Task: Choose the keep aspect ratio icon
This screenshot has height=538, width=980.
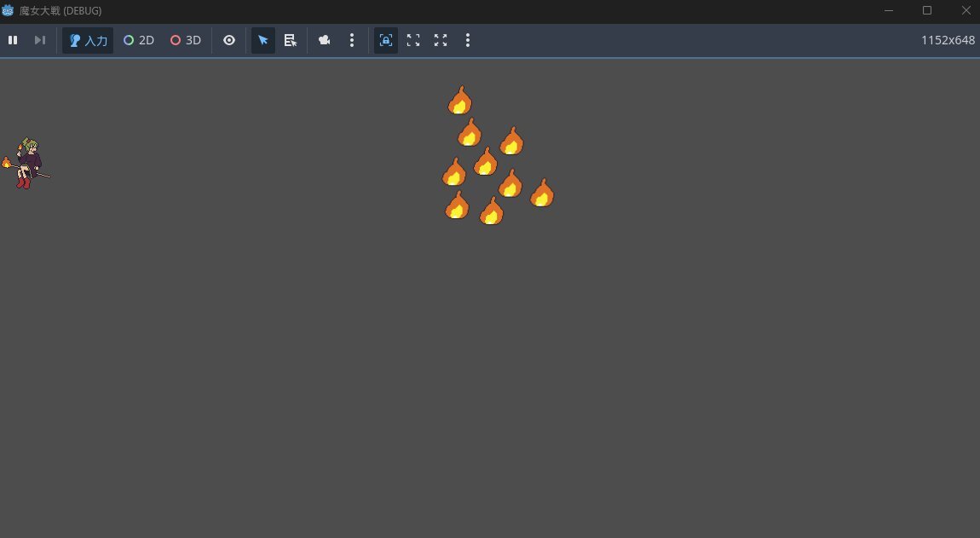Action: 413,40
